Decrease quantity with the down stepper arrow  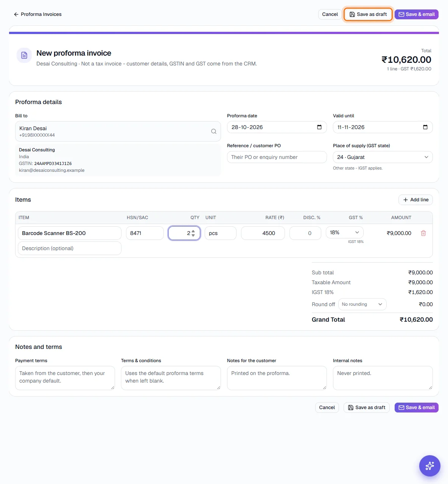coord(193,235)
